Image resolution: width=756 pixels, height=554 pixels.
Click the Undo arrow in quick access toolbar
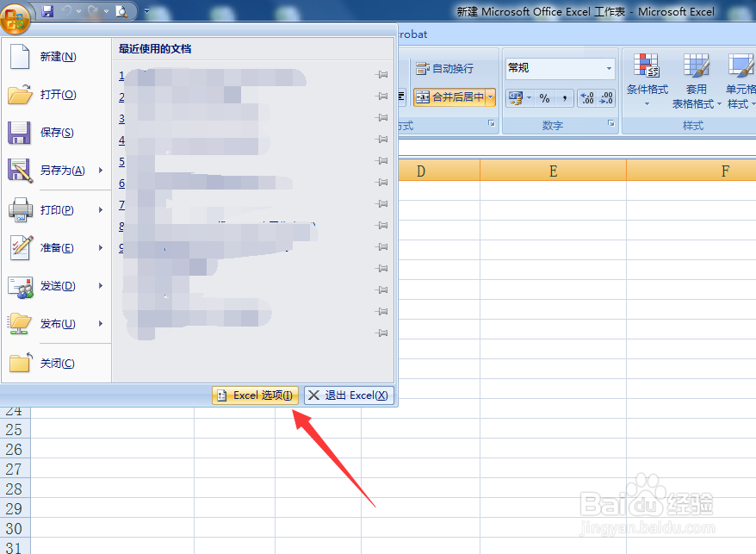tap(67, 11)
